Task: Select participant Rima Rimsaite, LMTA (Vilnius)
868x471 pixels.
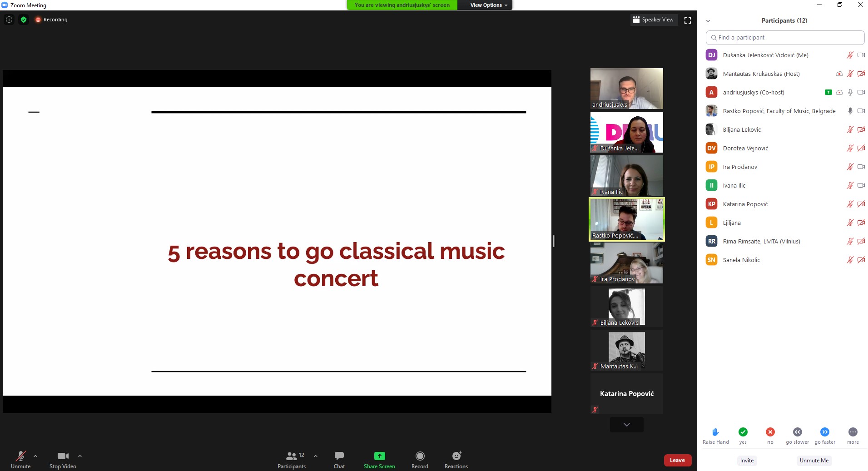Action: pyautogui.click(x=785, y=241)
